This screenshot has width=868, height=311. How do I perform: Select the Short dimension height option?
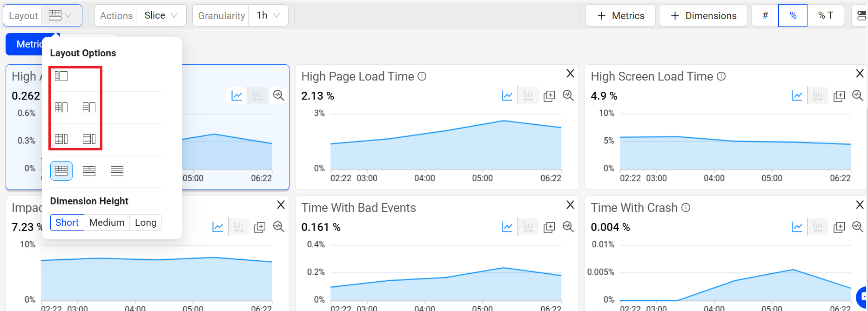(x=67, y=223)
